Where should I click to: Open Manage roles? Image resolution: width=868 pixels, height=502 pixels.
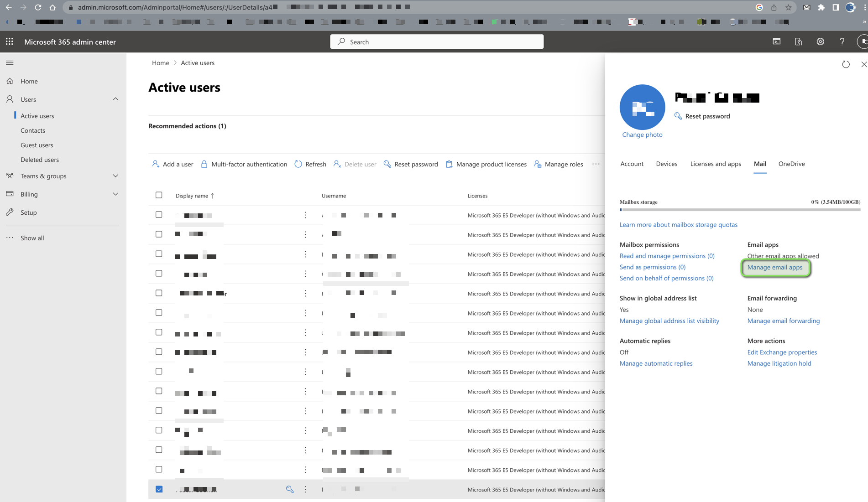coord(559,164)
